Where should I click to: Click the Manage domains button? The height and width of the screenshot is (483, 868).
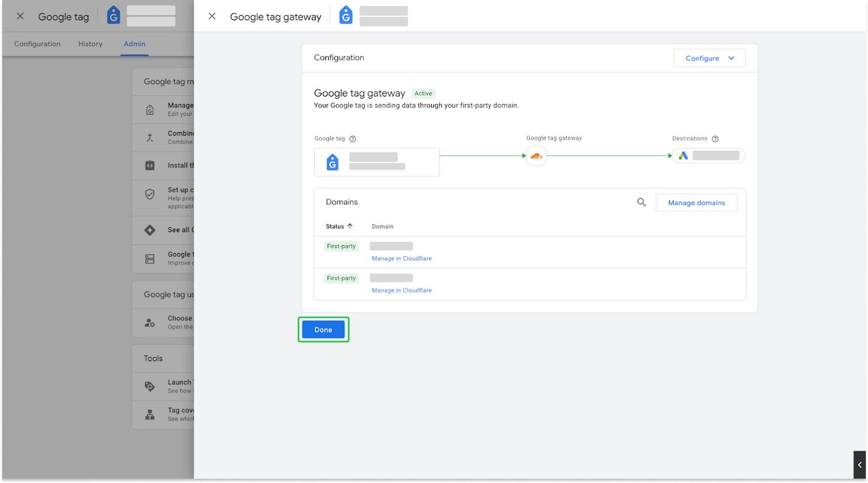pyautogui.click(x=697, y=203)
